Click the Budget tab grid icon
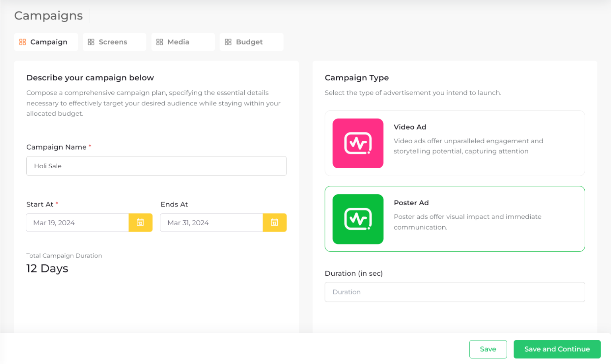Viewport: 611px width, 364px height. coord(228,42)
